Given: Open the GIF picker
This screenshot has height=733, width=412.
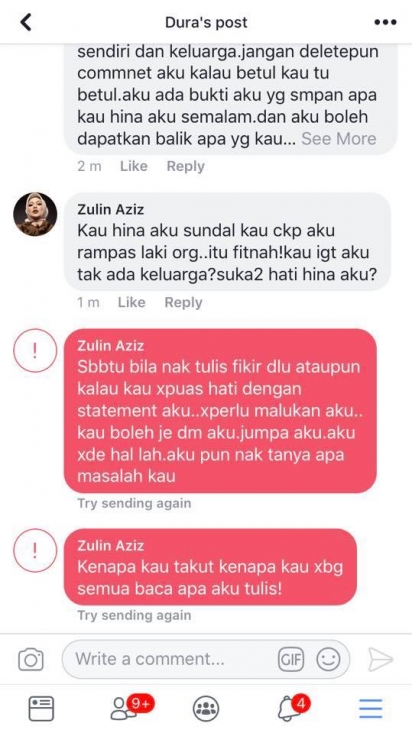Looking at the screenshot, I should 291,660.
